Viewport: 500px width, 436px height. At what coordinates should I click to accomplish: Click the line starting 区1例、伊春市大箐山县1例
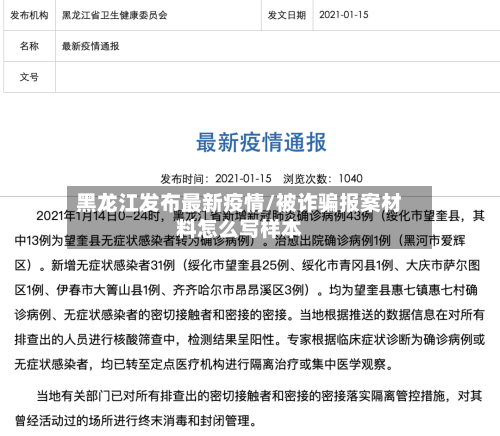click(x=246, y=290)
